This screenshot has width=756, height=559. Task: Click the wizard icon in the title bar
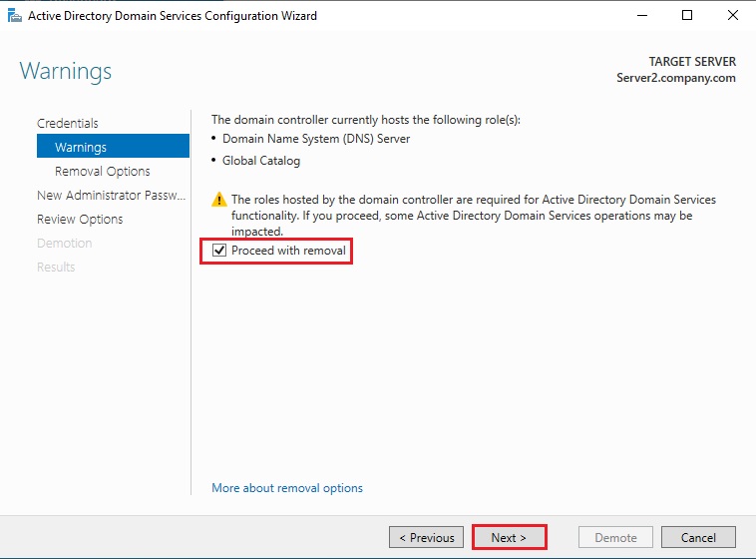click(x=14, y=16)
